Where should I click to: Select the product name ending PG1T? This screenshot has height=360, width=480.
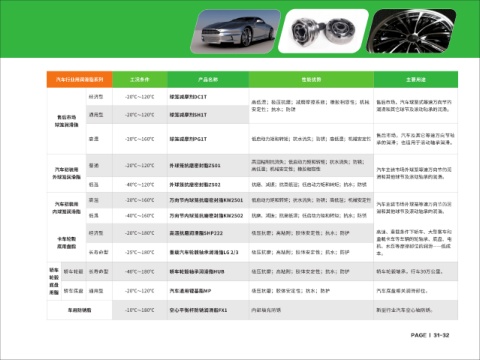pyautogui.click(x=188, y=139)
